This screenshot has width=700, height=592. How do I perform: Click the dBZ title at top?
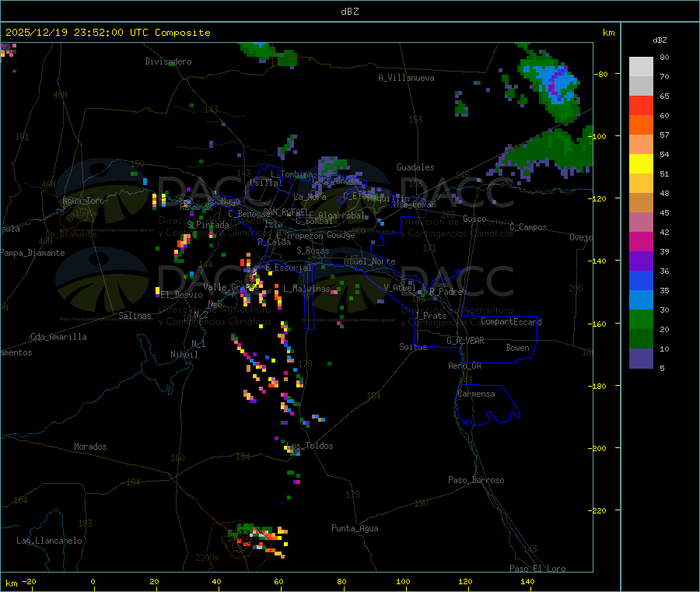(349, 12)
